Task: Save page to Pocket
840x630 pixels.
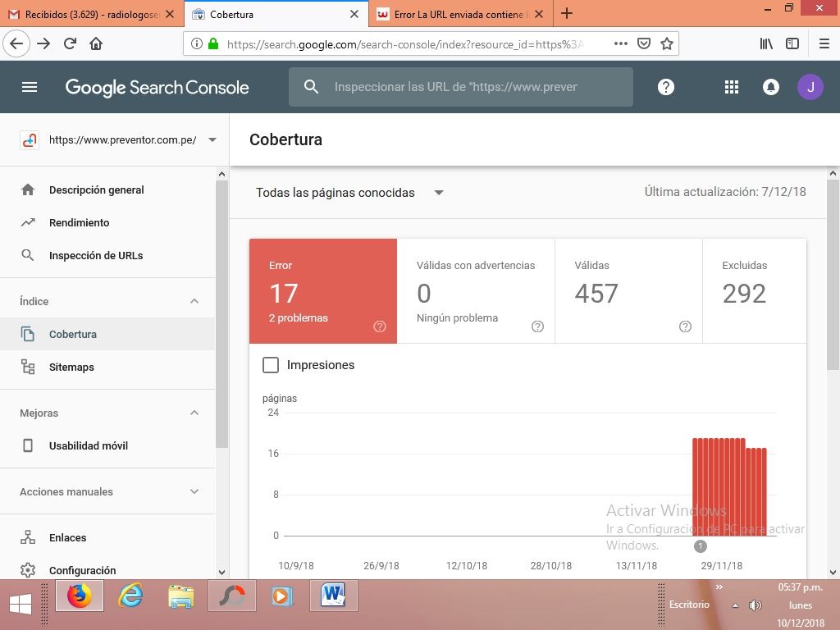Action: tap(644, 44)
